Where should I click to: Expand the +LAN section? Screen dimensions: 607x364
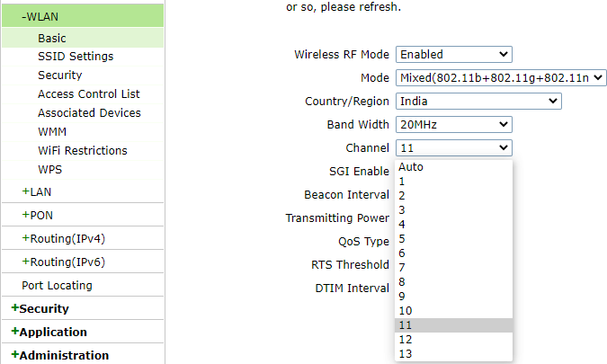[x=37, y=191]
